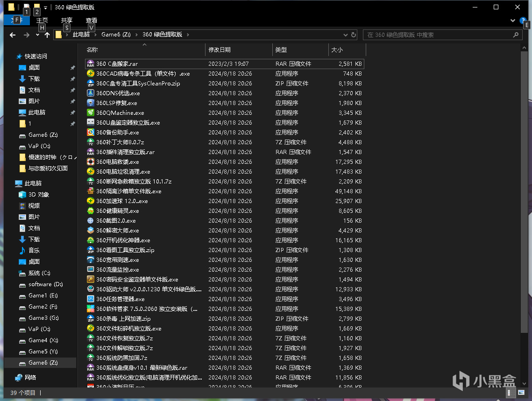Click the 360驱动大师 file icon
The image size is (532, 401).
(90, 289)
